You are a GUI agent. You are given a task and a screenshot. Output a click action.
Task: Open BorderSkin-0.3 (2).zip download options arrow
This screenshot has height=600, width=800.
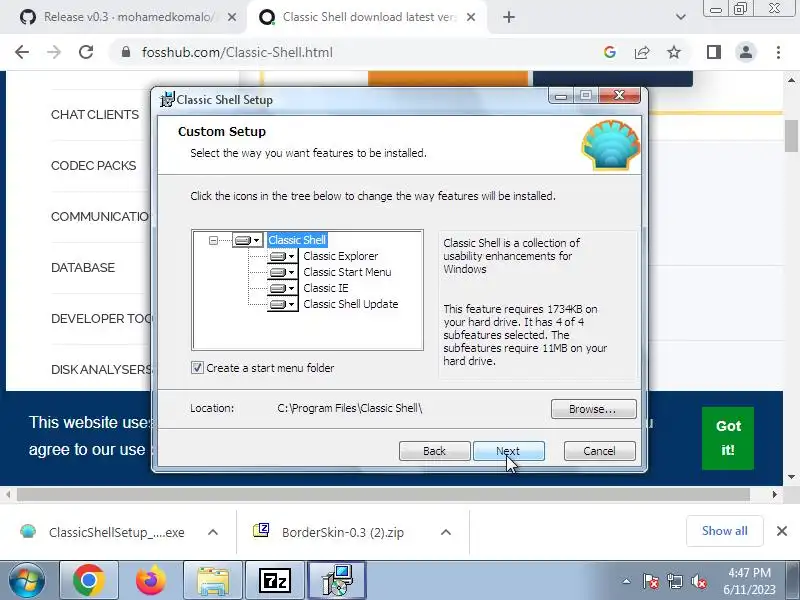tap(445, 532)
